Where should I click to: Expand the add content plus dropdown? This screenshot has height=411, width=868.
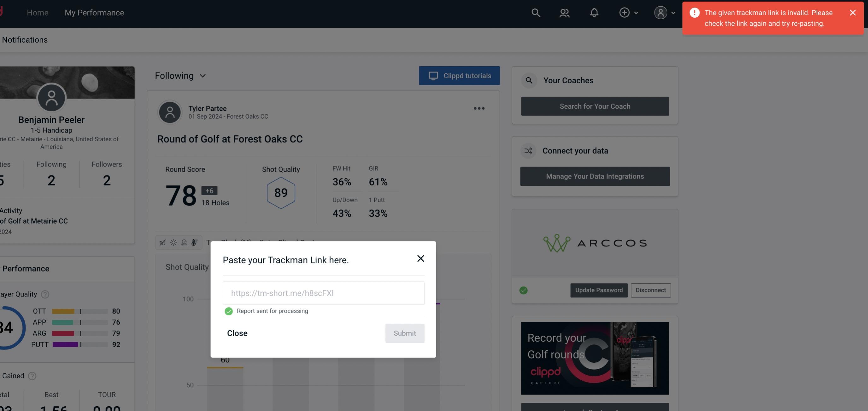click(628, 12)
